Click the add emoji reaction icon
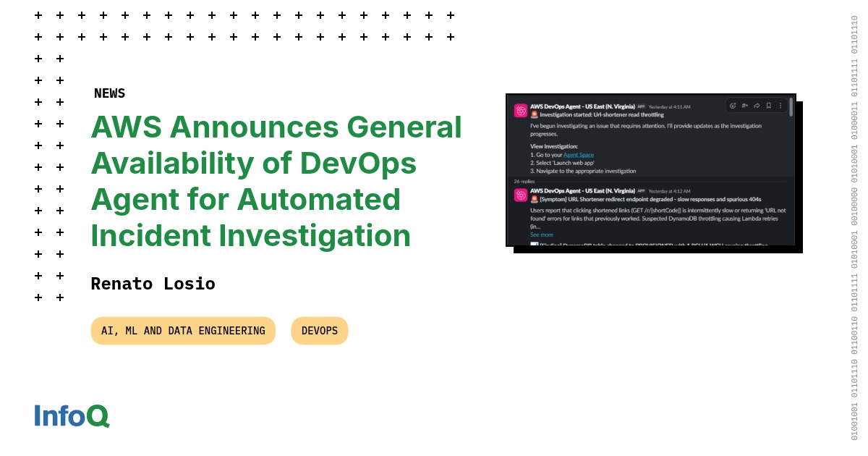The width and height of the screenshot is (868, 456). click(x=733, y=106)
